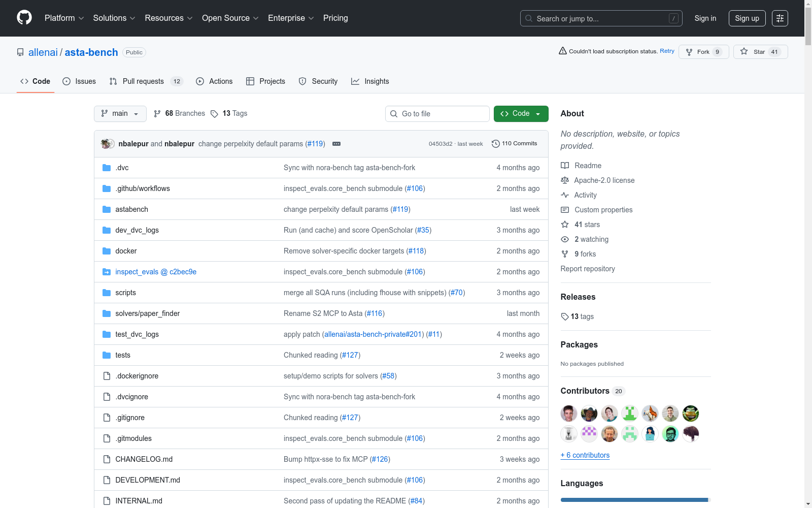Open the main branch selector dropdown

pos(120,114)
